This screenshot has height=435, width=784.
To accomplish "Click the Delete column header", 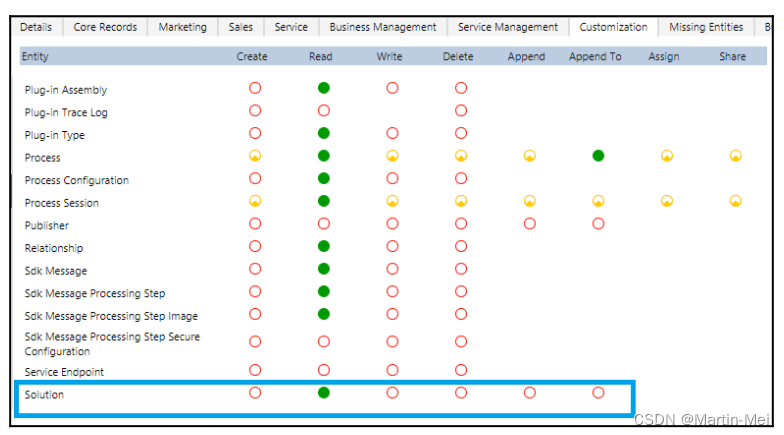I will click(458, 56).
